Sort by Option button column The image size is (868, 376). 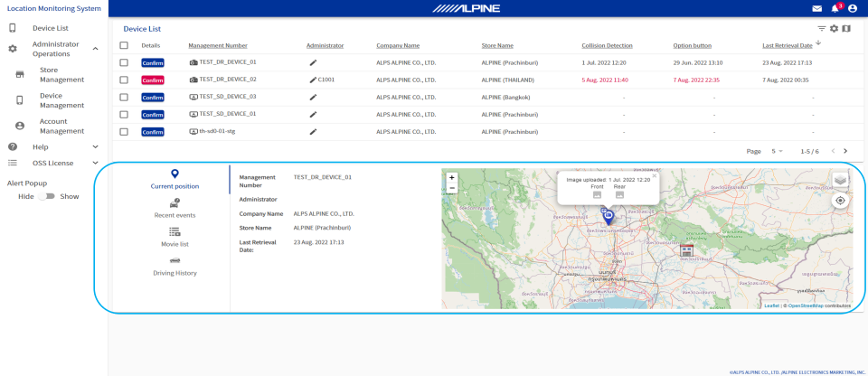692,45
